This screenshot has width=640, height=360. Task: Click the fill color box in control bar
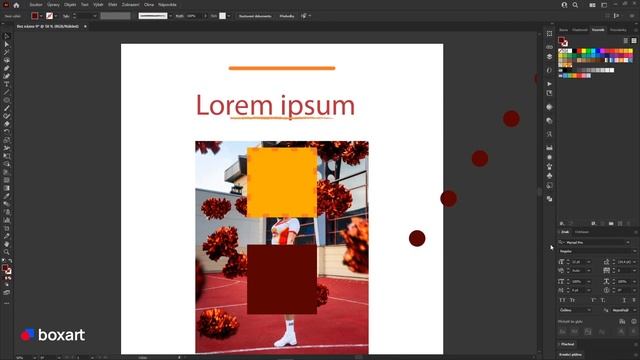tap(35, 16)
